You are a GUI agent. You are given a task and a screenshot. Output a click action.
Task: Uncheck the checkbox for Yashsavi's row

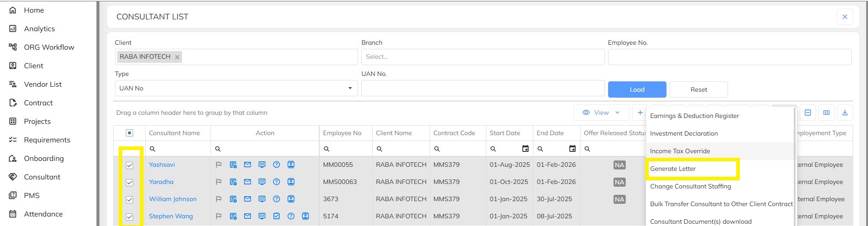point(129,165)
